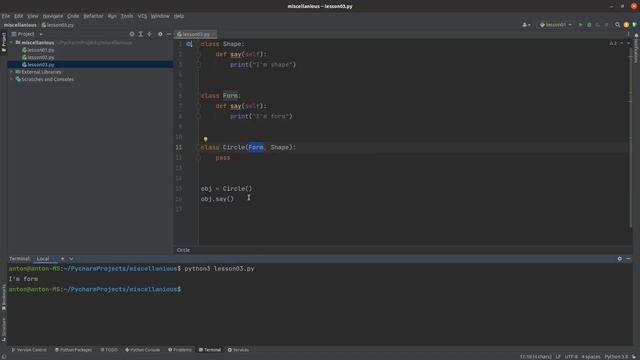The height and width of the screenshot is (360, 640).
Task: Open the user account icon in the top toolbar
Action: (526, 25)
